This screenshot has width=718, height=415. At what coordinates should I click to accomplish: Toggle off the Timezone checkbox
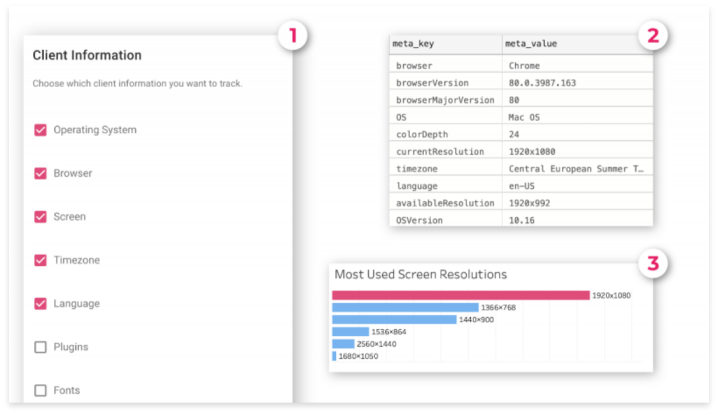(x=41, y=260)
